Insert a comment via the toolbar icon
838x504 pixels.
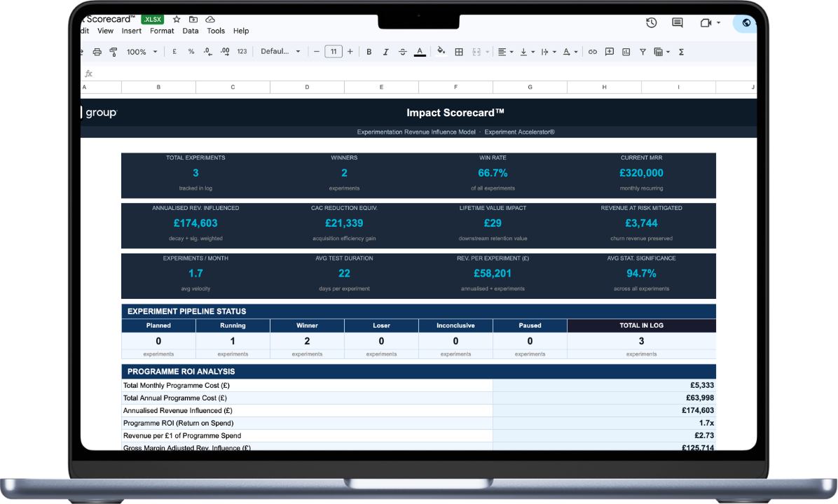(x=609, y=51)
